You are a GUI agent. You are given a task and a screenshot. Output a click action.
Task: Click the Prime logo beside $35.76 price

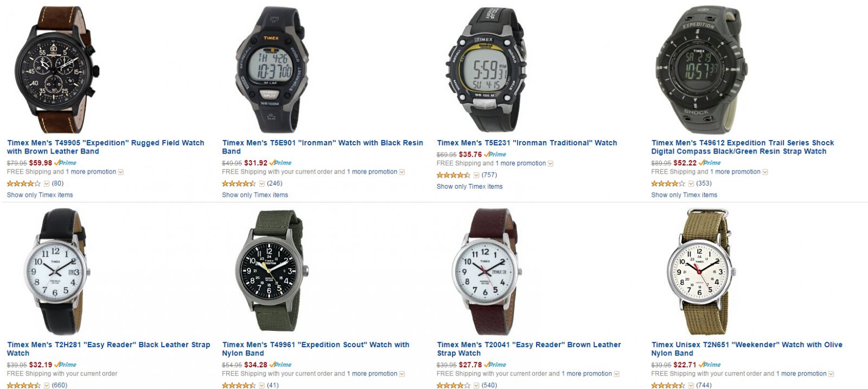495,155
